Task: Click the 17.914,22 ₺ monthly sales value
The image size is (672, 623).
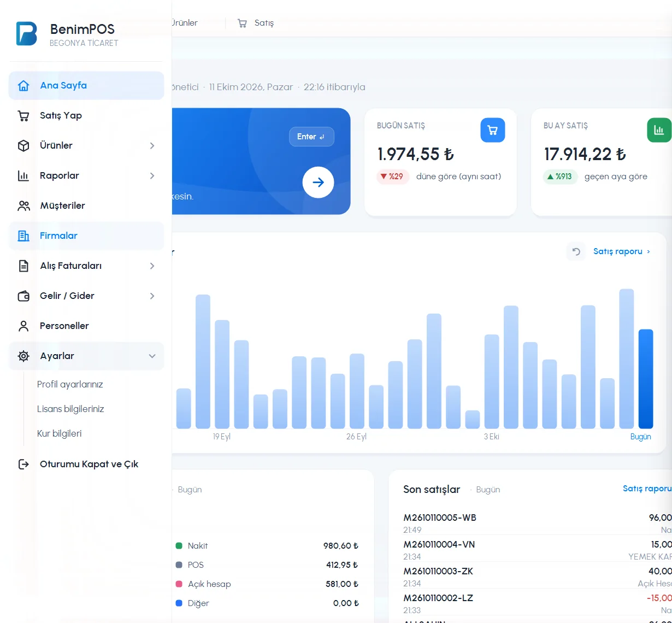Action: click(585, 154)
